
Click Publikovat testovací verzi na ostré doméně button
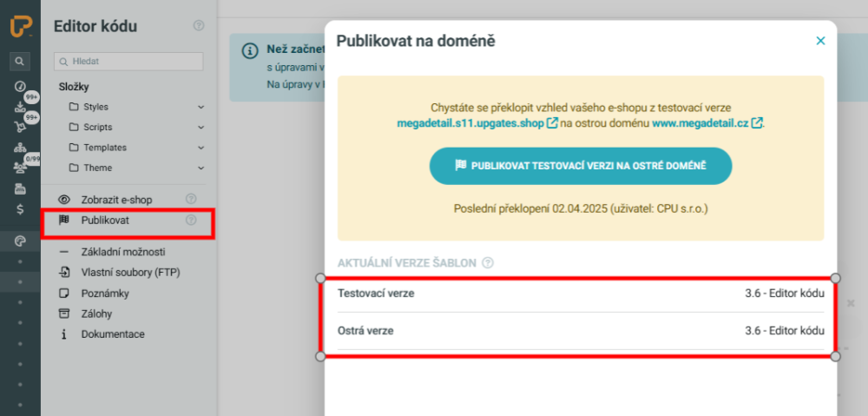(x=581, y=166)
